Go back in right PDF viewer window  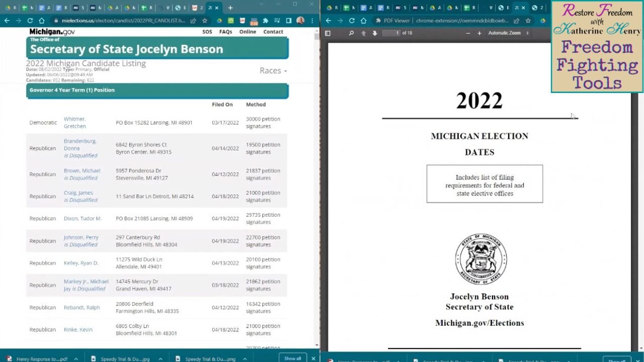329,21
